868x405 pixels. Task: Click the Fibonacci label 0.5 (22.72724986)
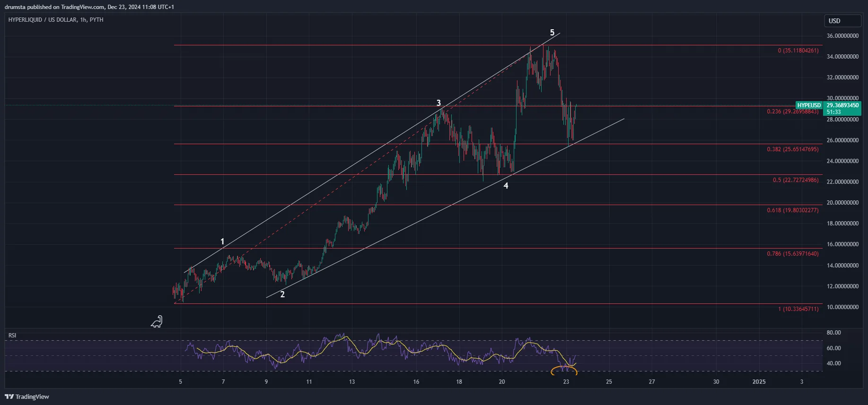coord(796,180)
